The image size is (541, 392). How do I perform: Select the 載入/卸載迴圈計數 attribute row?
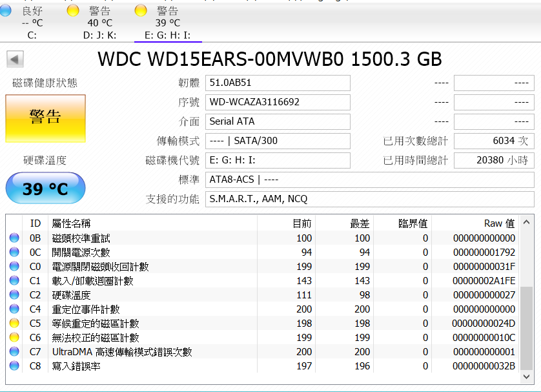click(x=263, y=280)
